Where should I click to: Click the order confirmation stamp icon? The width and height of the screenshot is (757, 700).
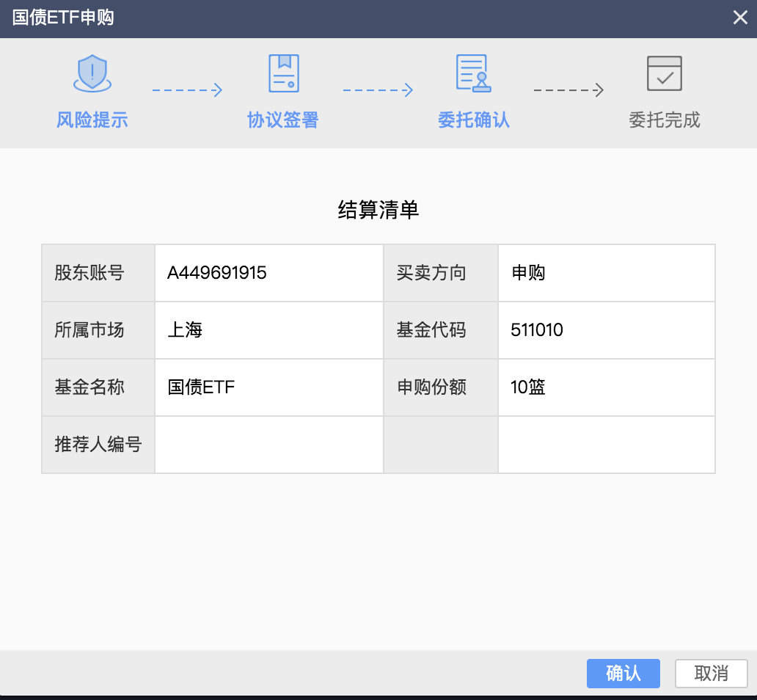point(473,73)
